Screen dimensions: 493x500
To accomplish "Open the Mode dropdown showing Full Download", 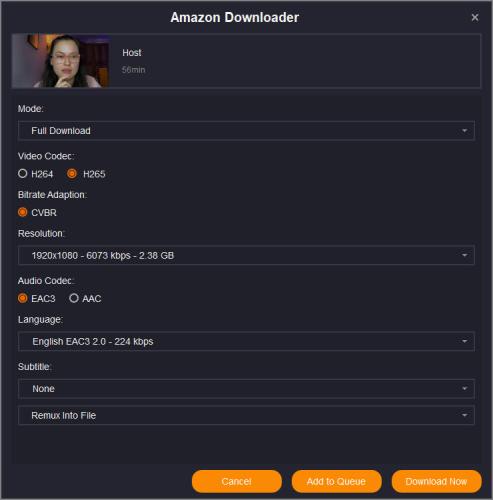I will [246, 131].
